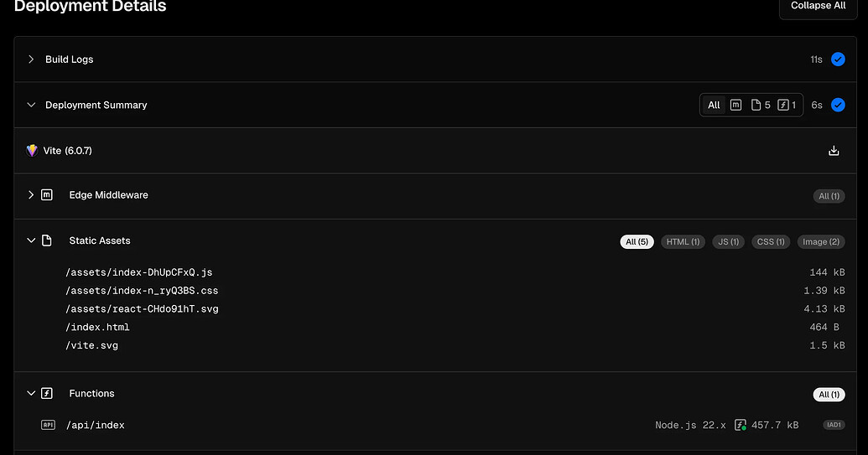This screenshot has height=455, width=868.
Task: Expand the Edge Middleware section
Action: point(31,195)
